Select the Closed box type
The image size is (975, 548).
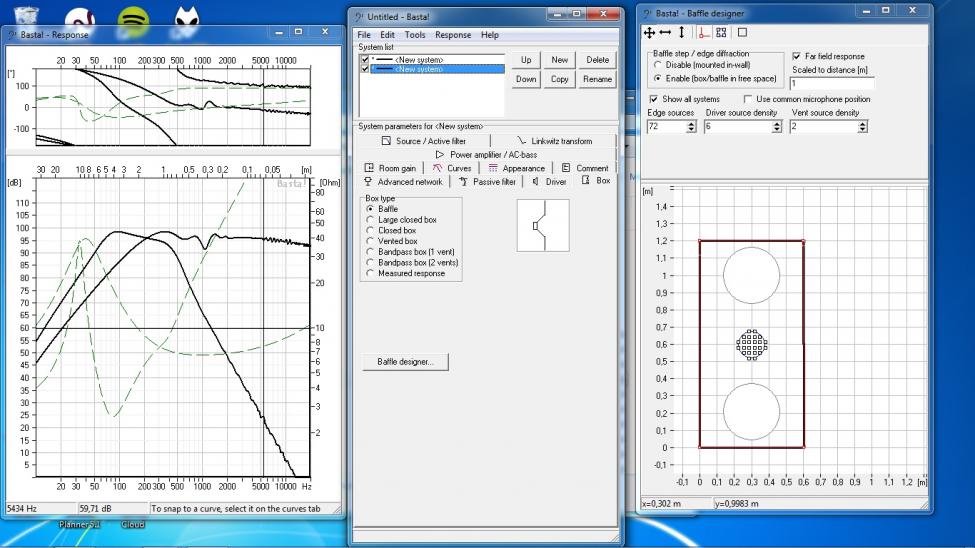coord(370,230)
